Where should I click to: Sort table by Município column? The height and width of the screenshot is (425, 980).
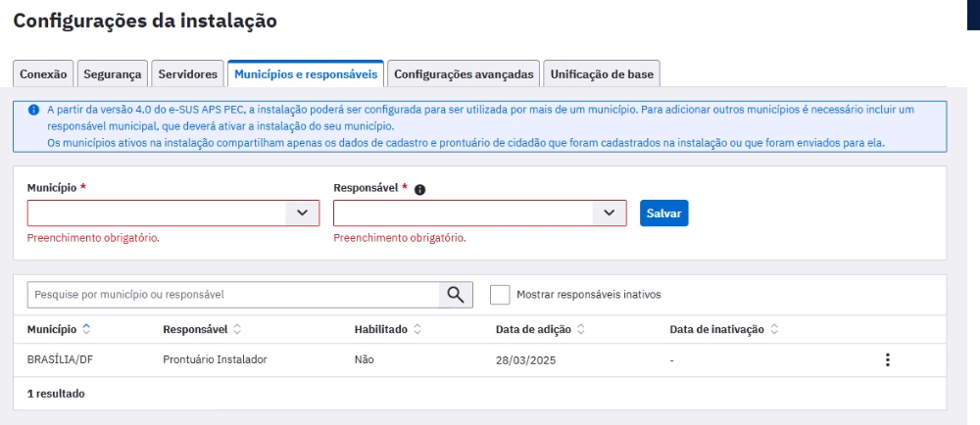[x=60, y=329]
